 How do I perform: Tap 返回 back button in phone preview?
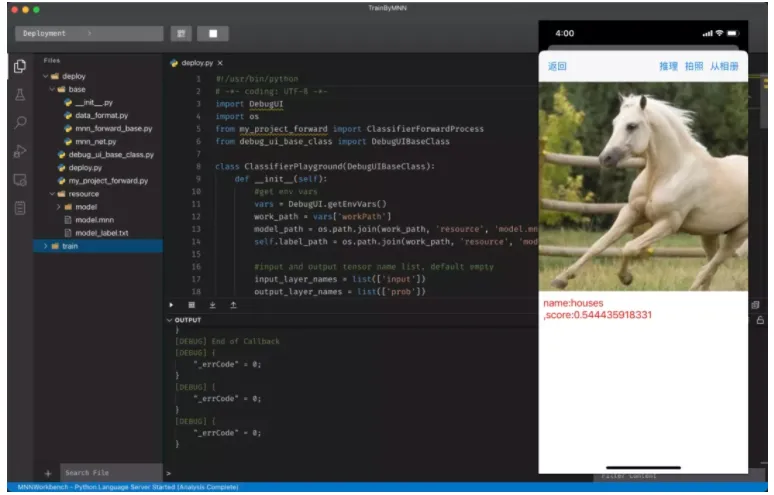(x=557, y=66)
